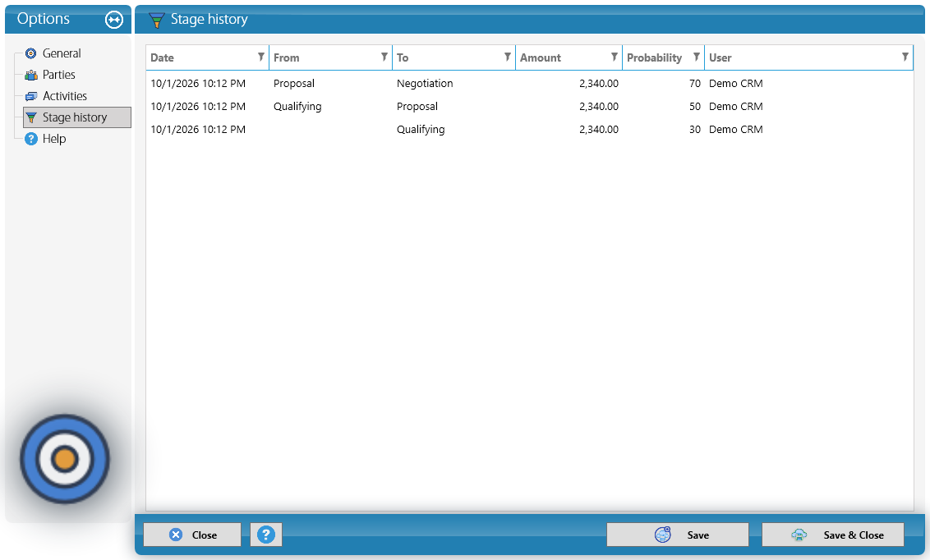Viewport: 930px width, 560px height.
Task: Select the Parties people icon
Action: point(31,75)
